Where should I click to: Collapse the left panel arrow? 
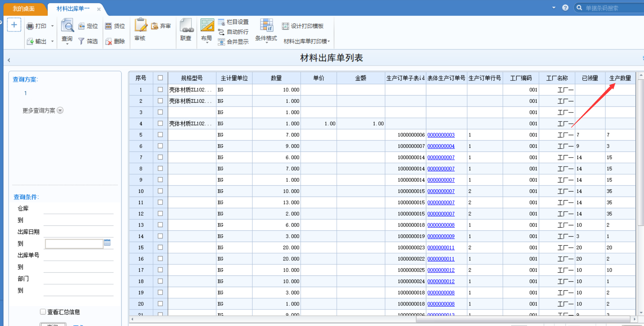pyautogui.click(x=9, y=60)
